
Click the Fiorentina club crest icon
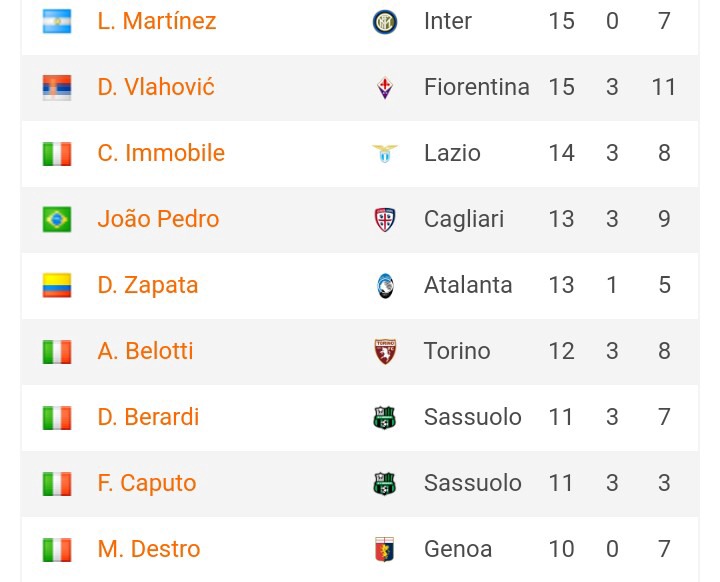(x=385, y=88)
